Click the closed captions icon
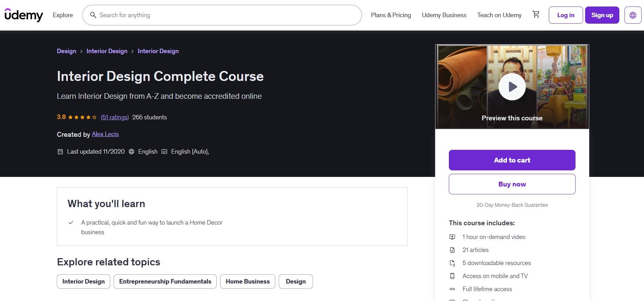644x301 pixels. click(164, 152)
